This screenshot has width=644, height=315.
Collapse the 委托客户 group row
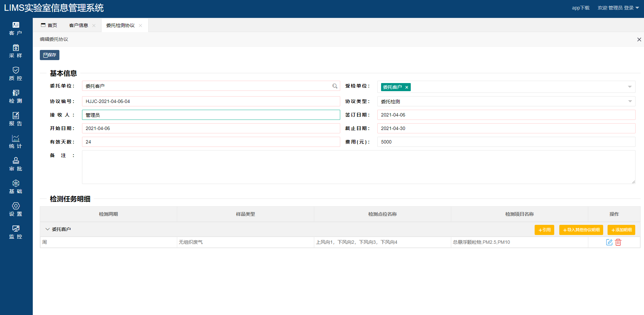pos(47,229)
